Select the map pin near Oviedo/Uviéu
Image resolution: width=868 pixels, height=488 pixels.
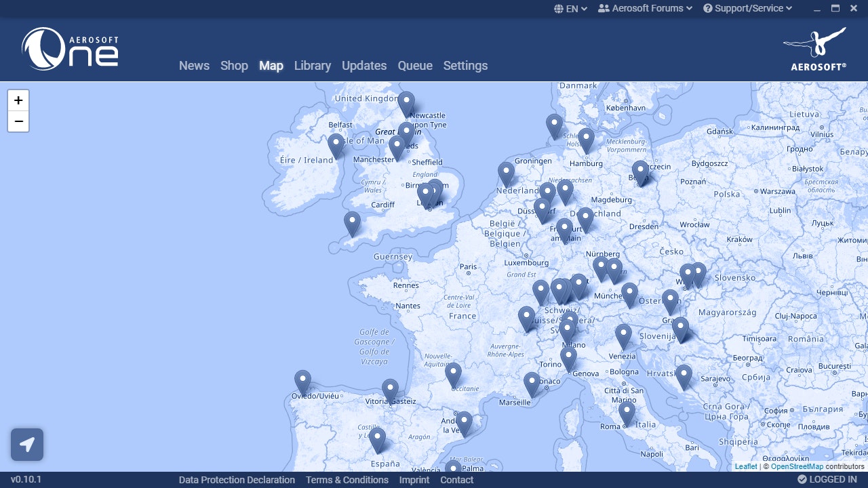[302, 380]
